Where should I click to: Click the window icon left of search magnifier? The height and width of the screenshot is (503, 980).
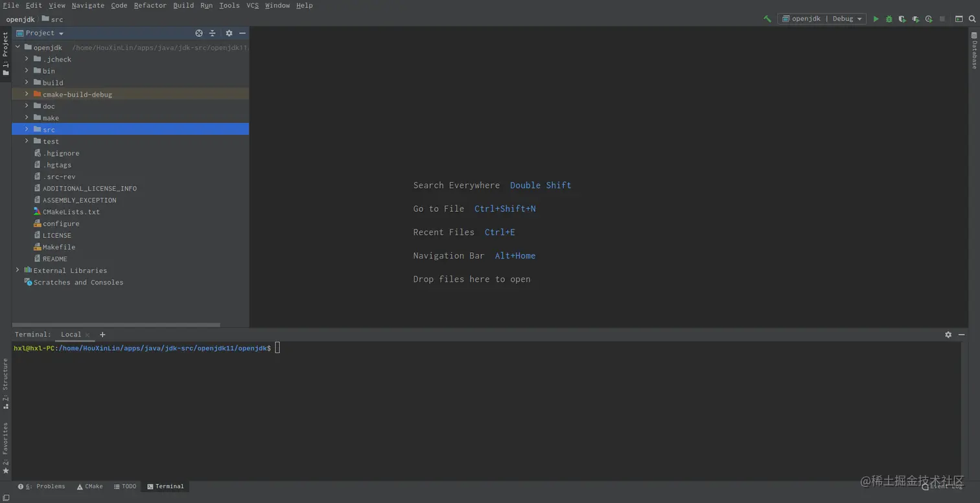point(959,19)
